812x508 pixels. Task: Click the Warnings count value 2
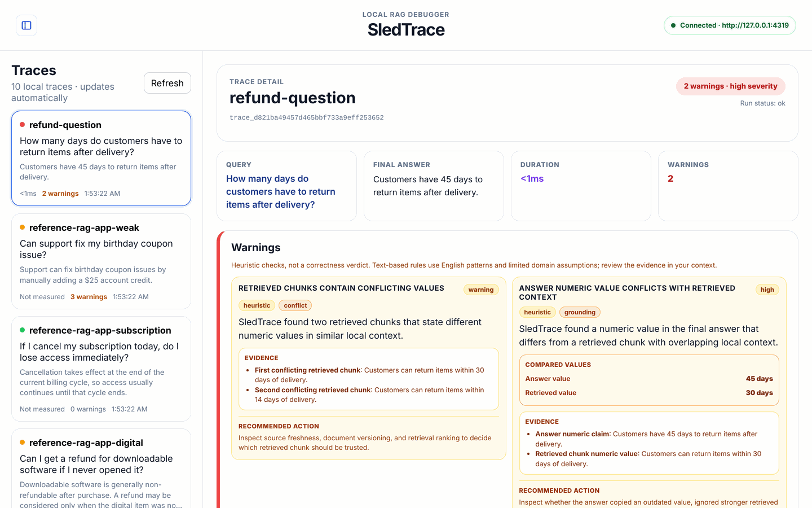(x=670, y=179)
